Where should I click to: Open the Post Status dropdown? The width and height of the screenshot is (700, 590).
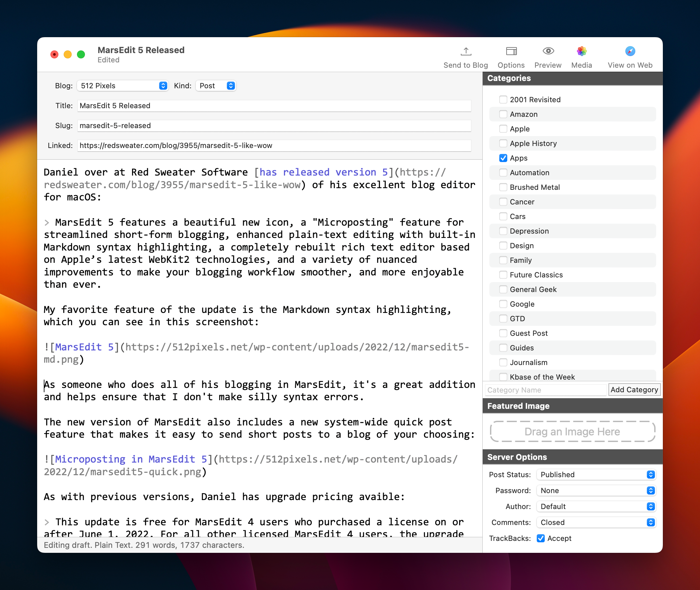596,475
